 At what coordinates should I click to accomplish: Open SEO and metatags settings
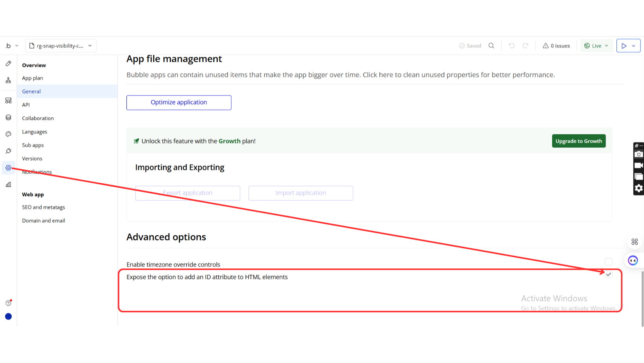[44, 207]
